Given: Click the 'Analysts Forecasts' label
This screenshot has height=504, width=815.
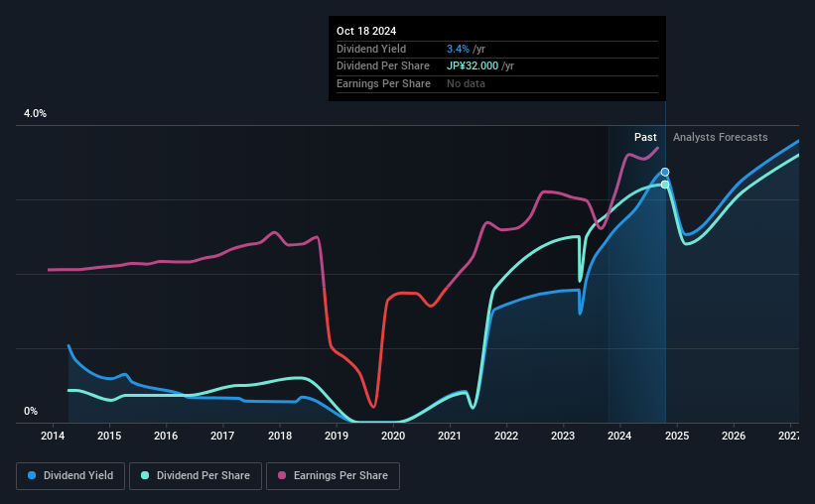Looking at the screenshot, I should tap(720, 137).
